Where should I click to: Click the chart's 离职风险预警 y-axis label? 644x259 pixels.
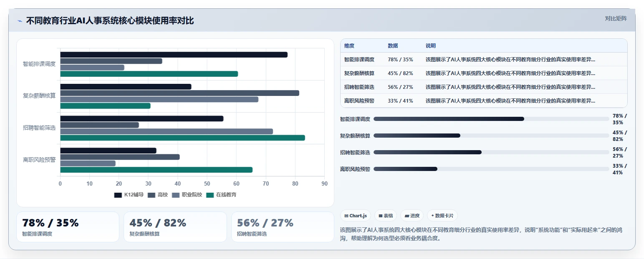click(x=39, y=160)
